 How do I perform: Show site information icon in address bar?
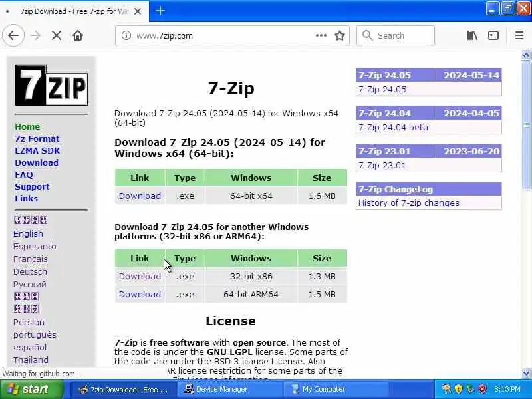pyautogui.click(x=126, y=35)
